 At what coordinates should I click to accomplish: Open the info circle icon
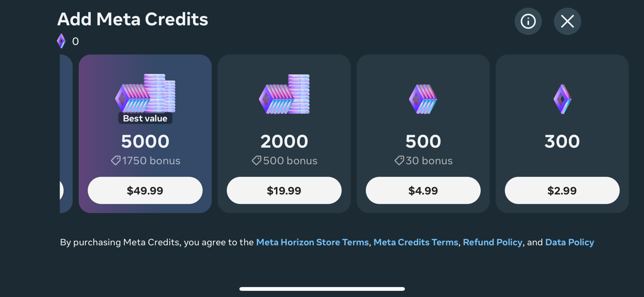[x=528, y=21]
